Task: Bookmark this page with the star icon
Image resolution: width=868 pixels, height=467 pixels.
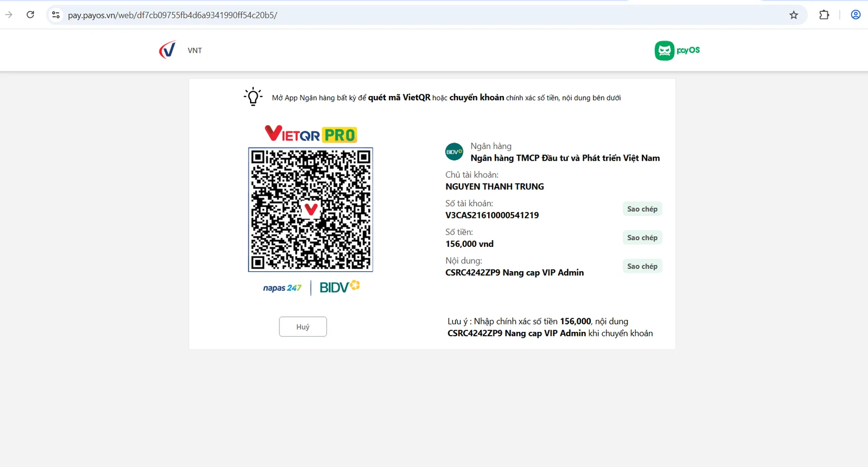Action: coord(794,15)
